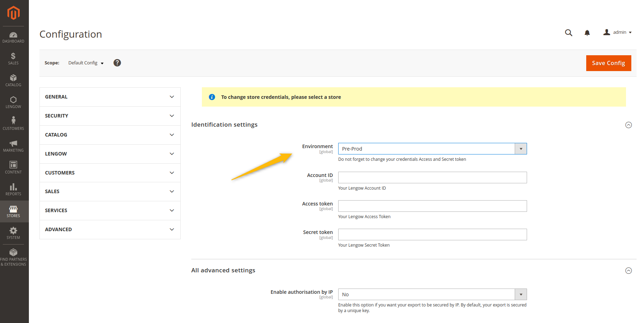
Task: Open the Lengow sidebar menu icon
Action: coord(13,102)
